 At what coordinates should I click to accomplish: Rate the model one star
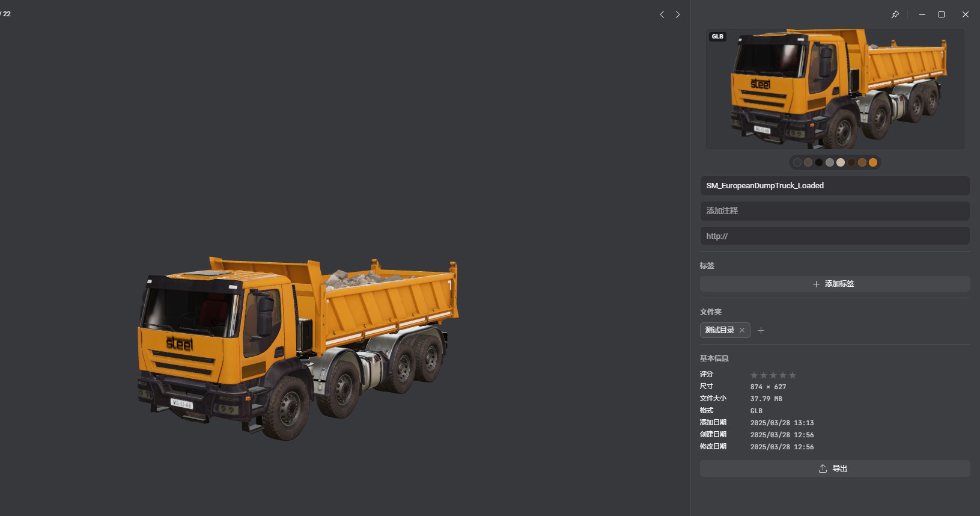754,375
